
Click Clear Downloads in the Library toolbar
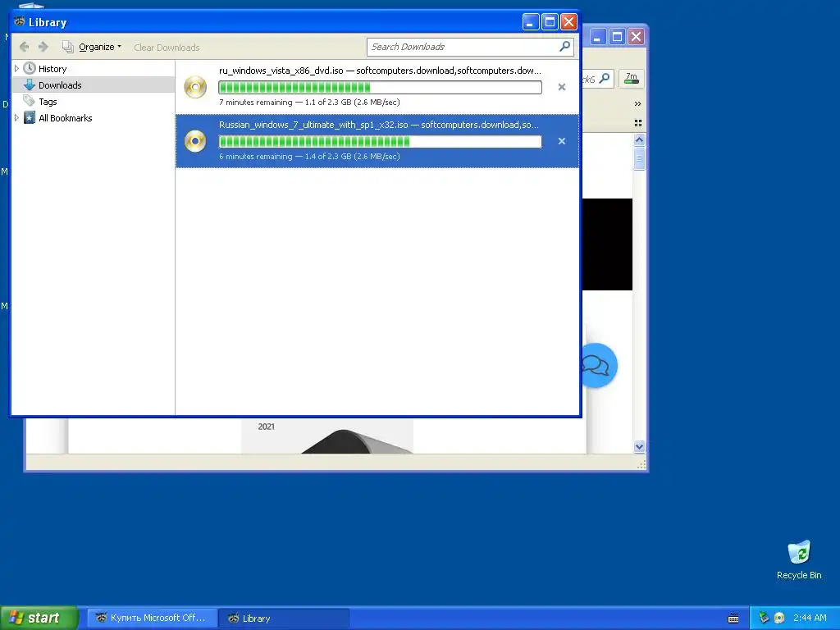[x=167, y=48]
